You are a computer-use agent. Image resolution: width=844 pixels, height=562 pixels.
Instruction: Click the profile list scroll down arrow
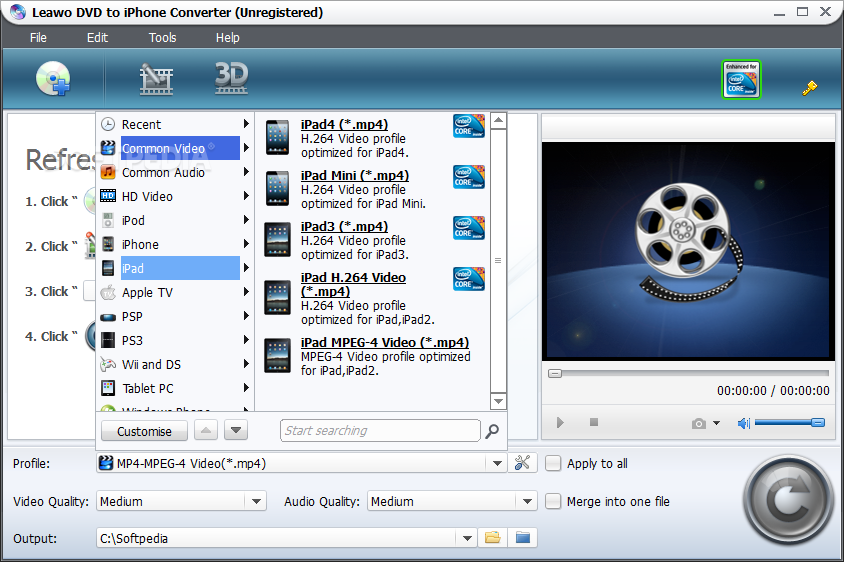click(x=498, y=401)
